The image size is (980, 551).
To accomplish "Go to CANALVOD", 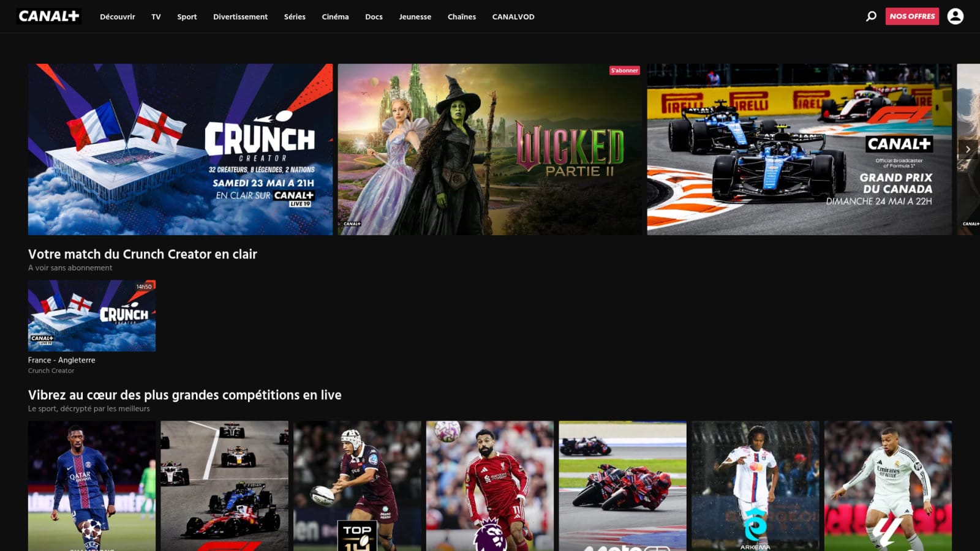I will click(513, 17).
